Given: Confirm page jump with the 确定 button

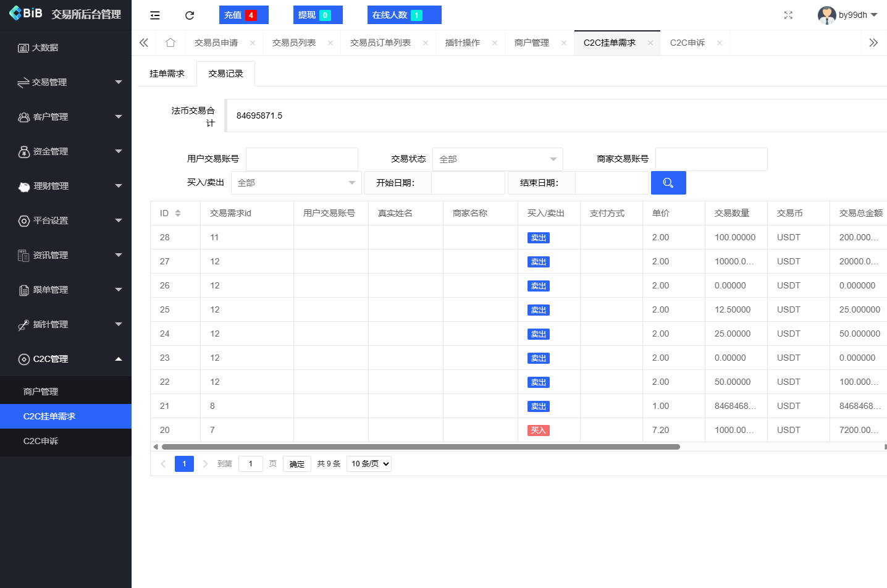Looking at the screenshot, I should 296,463.
